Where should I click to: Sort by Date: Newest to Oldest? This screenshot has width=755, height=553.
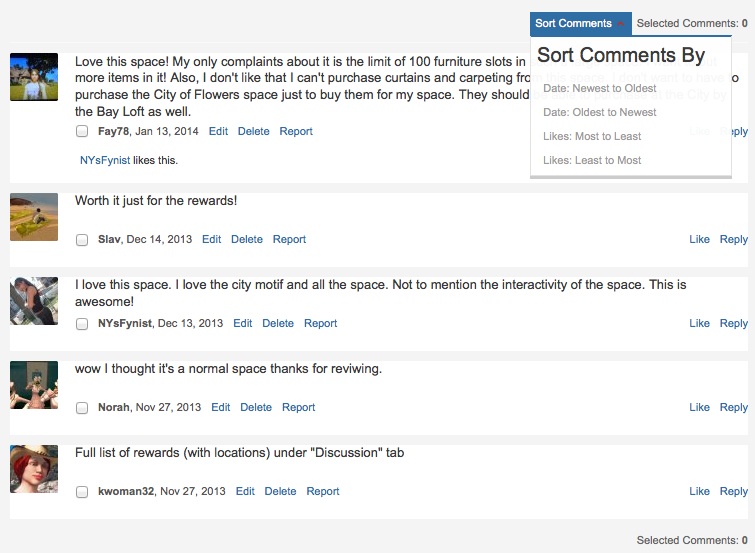[599, 88]
